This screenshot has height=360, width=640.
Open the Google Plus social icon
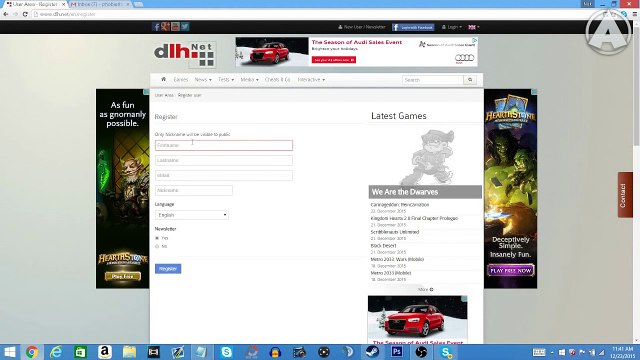165,27
